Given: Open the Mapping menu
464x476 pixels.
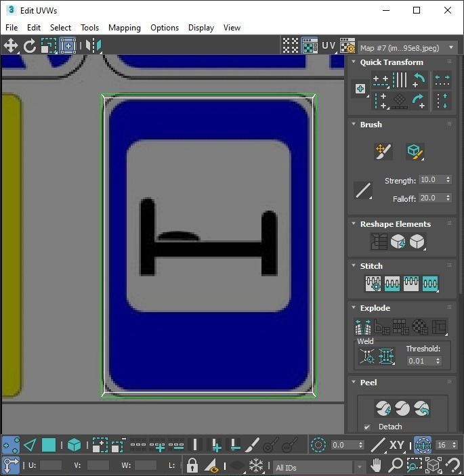Looking at the screenshot, I should (x=125, y=28).
